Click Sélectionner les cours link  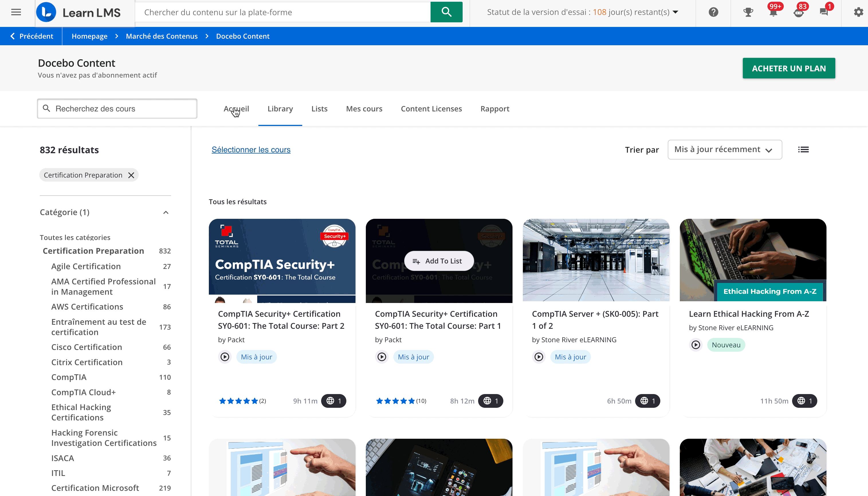point(251,149)
